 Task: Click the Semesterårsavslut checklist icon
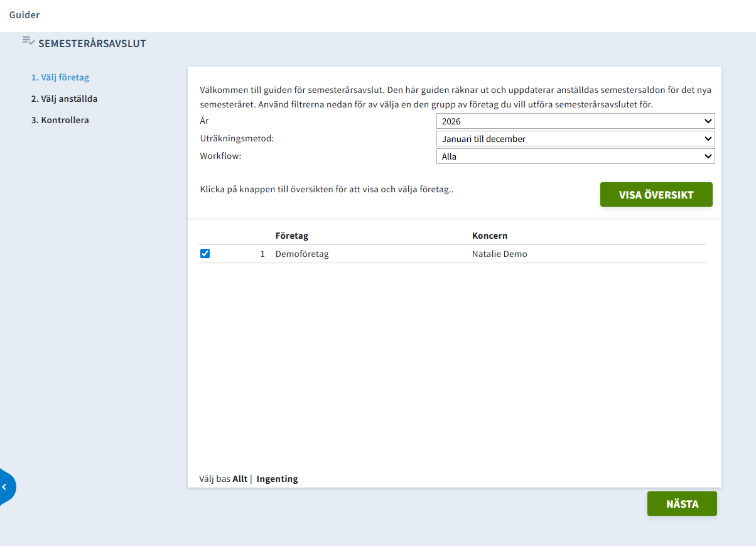click(x=28, y=41)
